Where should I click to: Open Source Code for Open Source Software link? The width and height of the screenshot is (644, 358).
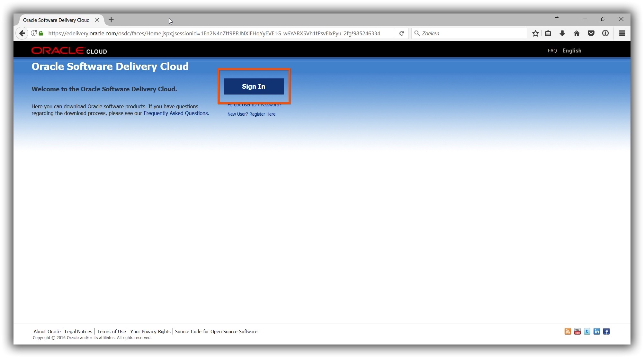216,331
